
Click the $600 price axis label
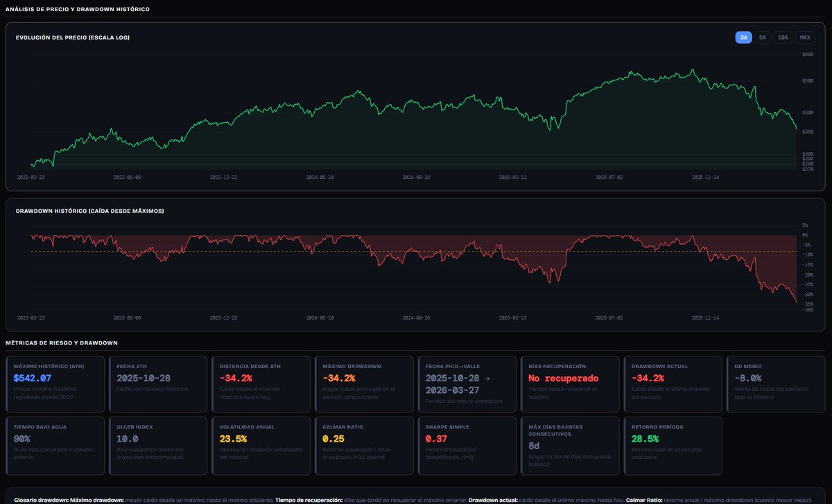click(807, 55)
